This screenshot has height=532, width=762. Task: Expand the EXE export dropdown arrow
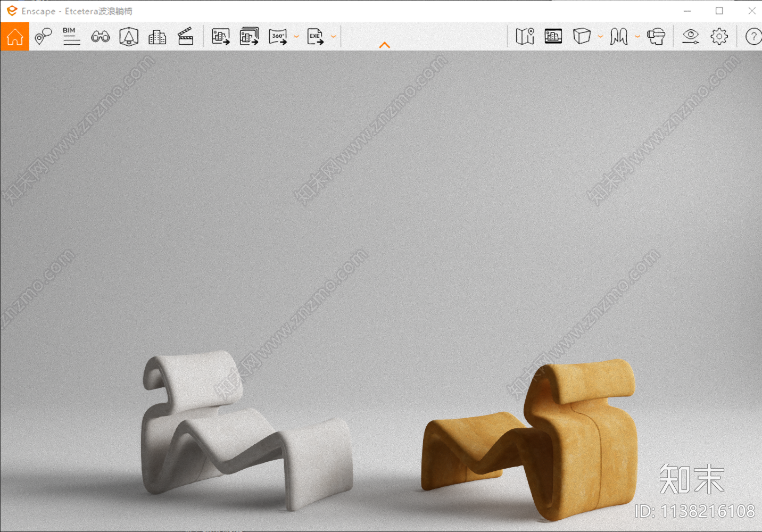(x=333, y=37)
